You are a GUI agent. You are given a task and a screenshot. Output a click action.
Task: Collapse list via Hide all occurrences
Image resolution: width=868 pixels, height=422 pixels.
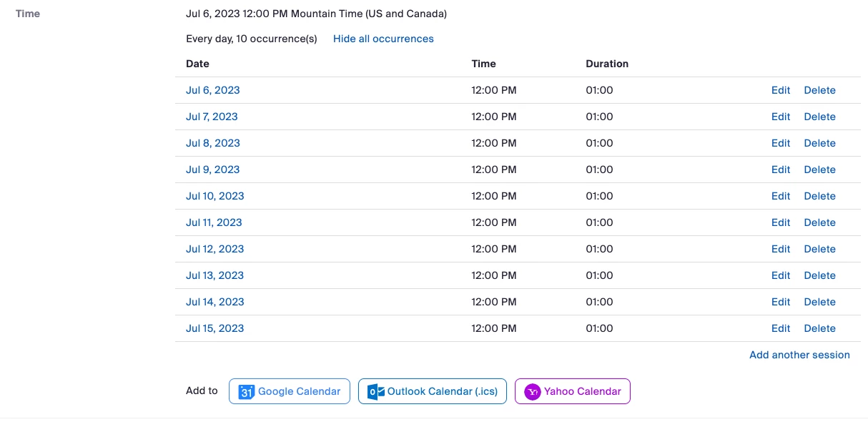click(383, 39)
